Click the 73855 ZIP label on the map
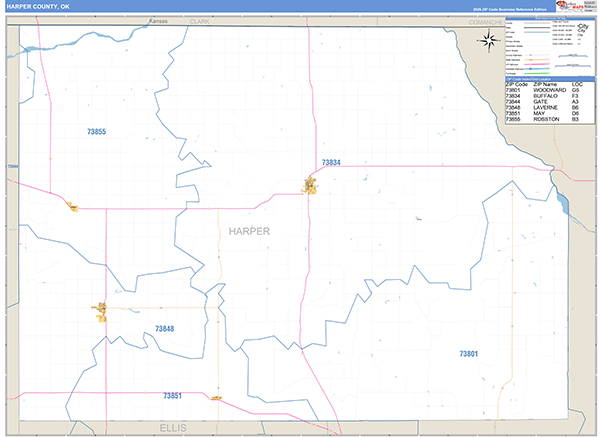600x437 pixels. tap(96, 132)
